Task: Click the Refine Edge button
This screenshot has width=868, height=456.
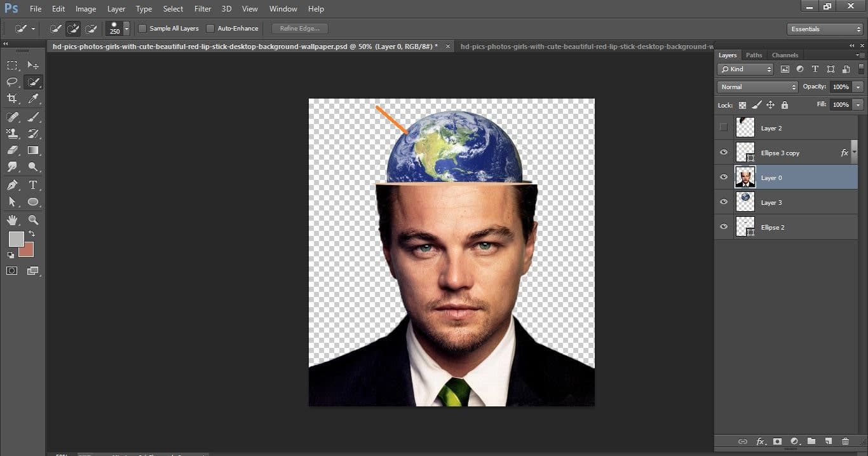Action: coord(299,28)
